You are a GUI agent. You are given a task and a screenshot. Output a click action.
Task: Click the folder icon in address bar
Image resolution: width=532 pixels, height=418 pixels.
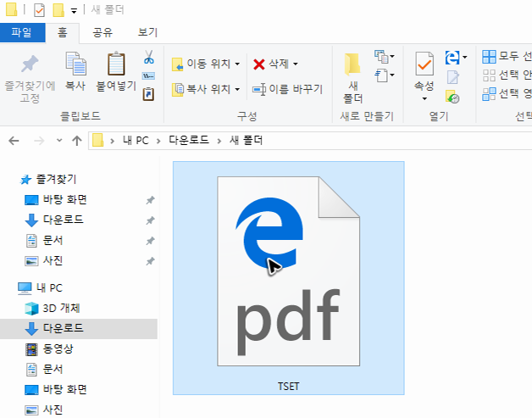[97, 140]
